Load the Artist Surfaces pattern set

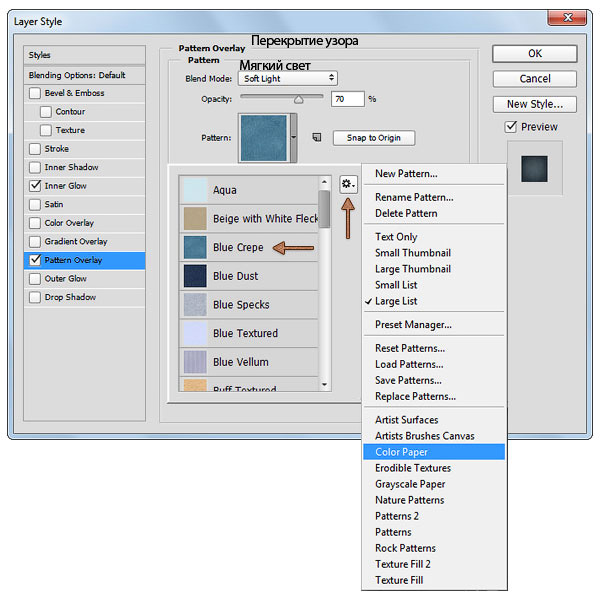pos(406,420)
